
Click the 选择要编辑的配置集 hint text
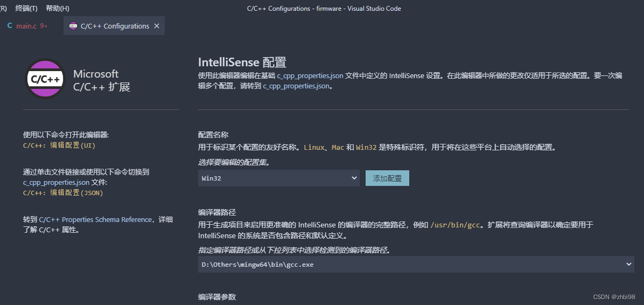(234, 162)
